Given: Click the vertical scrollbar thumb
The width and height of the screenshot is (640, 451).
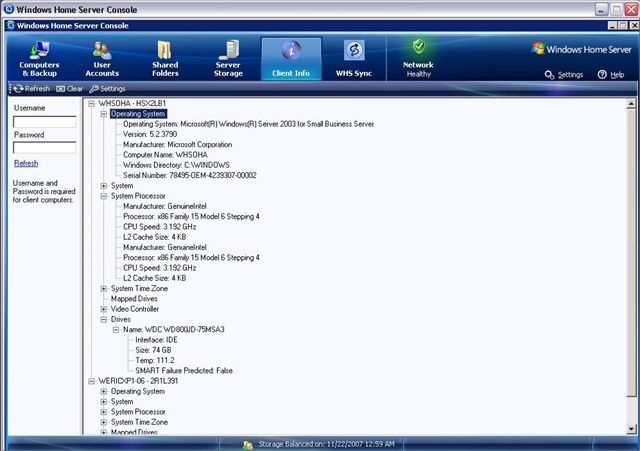Looking at the screenshot, I should 631,252.
